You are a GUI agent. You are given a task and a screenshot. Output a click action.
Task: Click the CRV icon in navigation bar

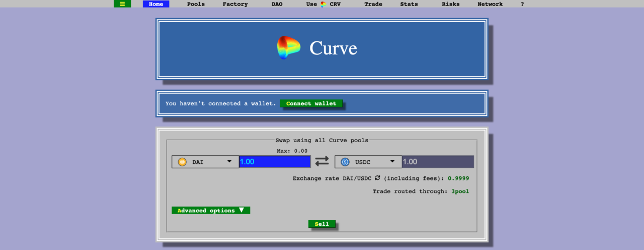[x=324, y=4]
